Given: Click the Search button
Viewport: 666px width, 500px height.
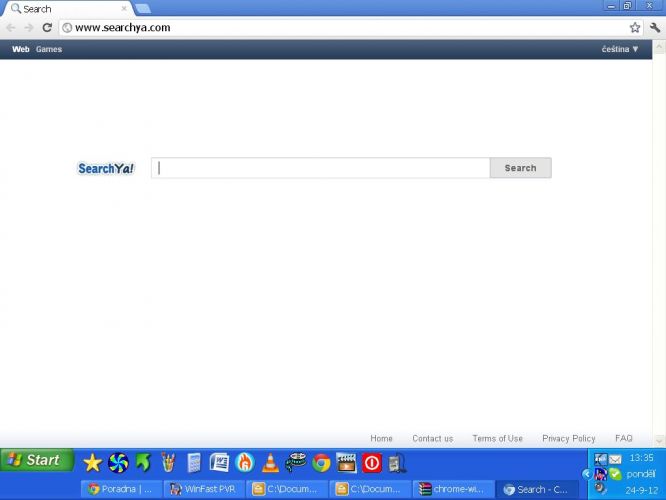Looking at the screenshot, I should tap(521, 168).
